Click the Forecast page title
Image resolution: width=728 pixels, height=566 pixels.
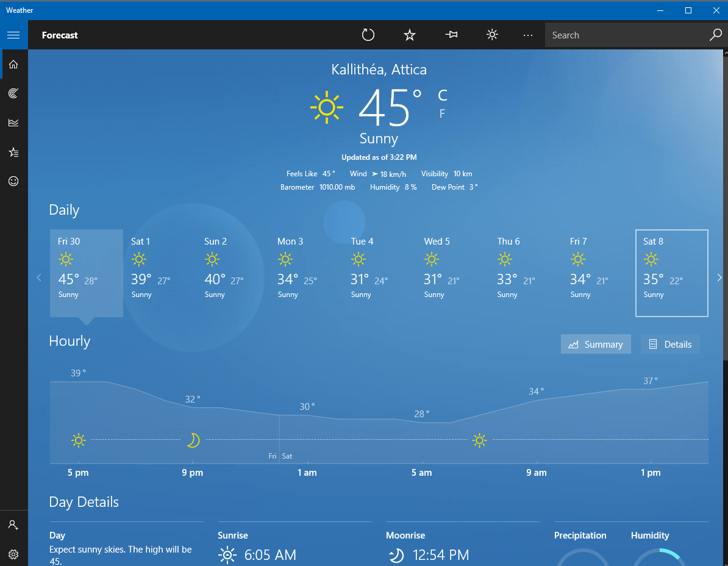[59, 35]
